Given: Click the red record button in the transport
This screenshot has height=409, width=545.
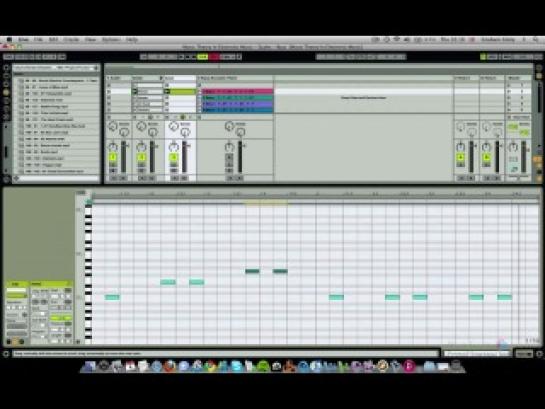Looking at the screenshot, I should point(214,57).
